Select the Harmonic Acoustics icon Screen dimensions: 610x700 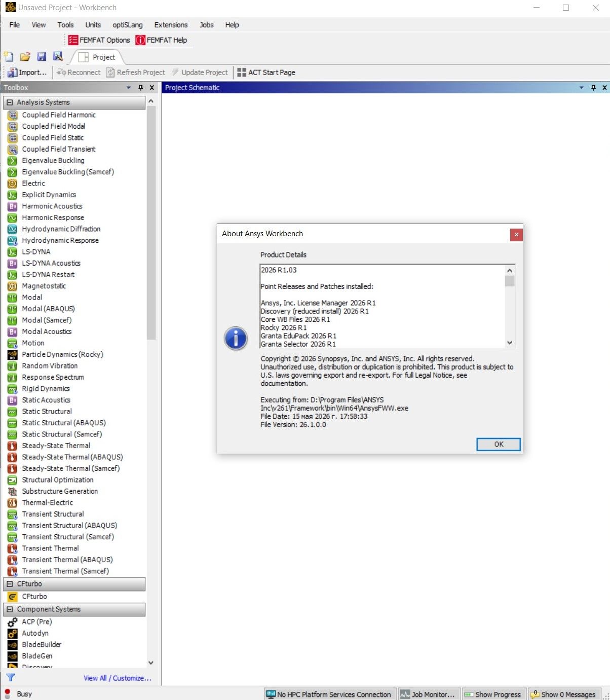(13, 206)
